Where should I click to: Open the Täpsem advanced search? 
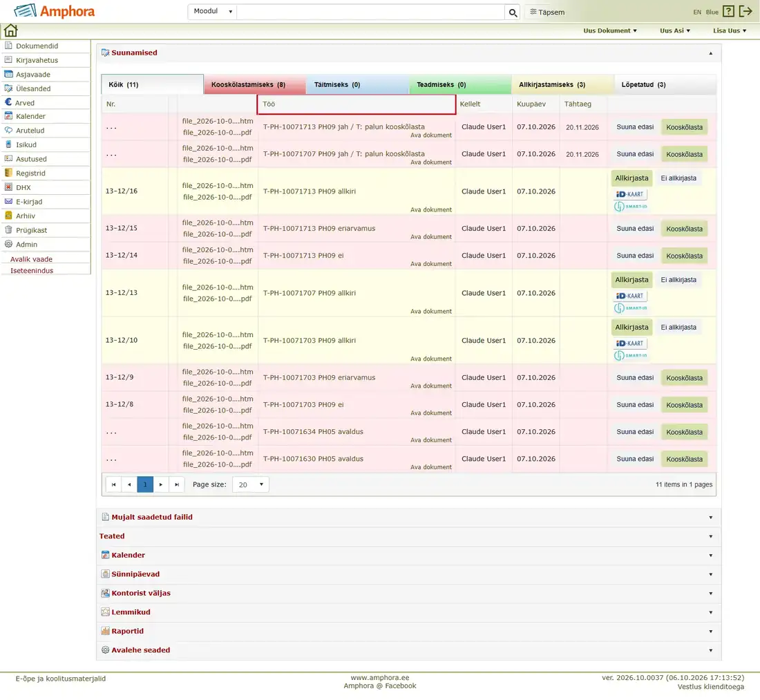point(547,12)
